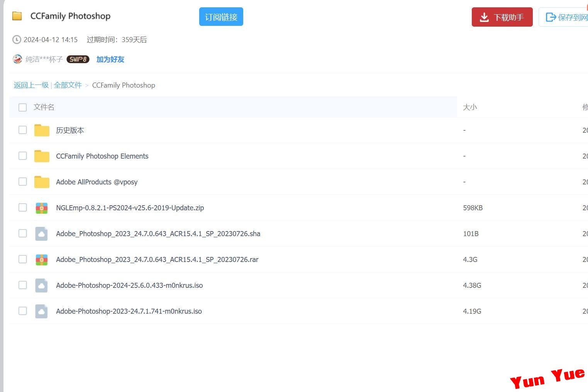Go back via 返回上一级 link

tap(31, 85)
